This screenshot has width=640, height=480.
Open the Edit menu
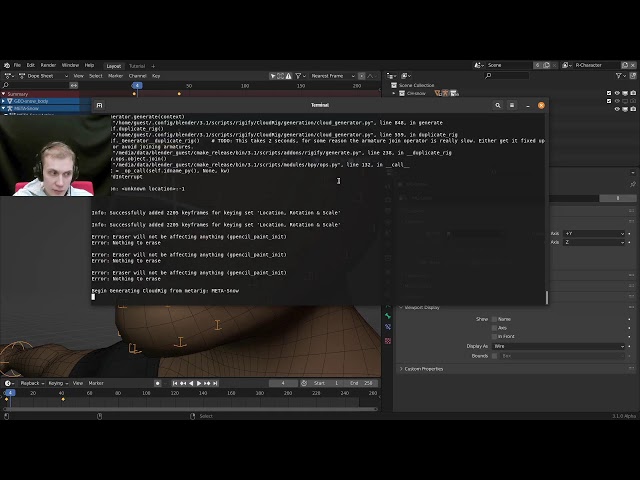pos(31,65)
